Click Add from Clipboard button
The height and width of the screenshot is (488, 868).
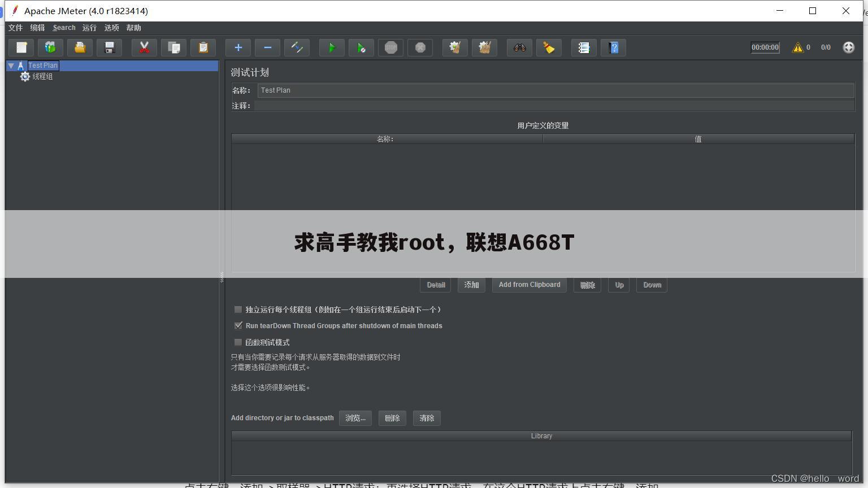point(530,285)
